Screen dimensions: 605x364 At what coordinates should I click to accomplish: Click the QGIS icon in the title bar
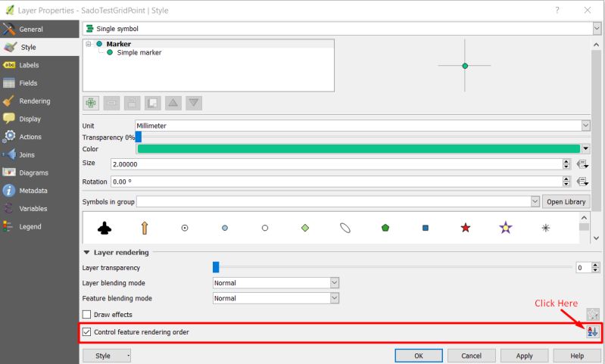click(10, 10)
